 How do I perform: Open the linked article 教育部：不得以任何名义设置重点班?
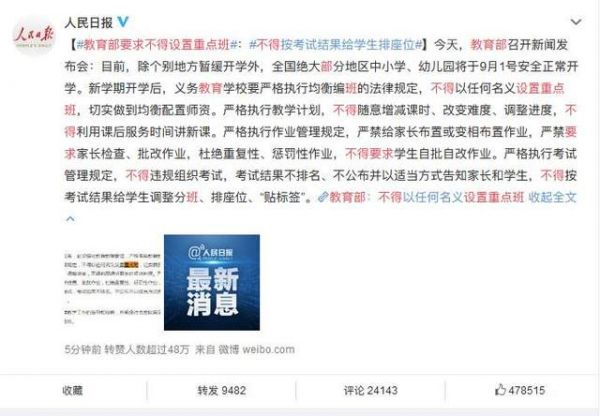click(x=426, y=197)
